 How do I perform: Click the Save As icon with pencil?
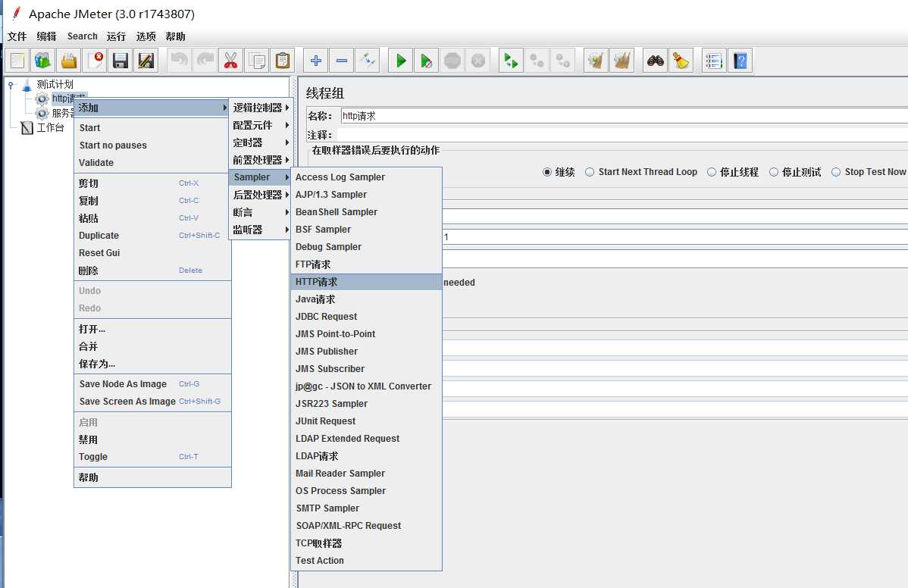click(146, 61)
